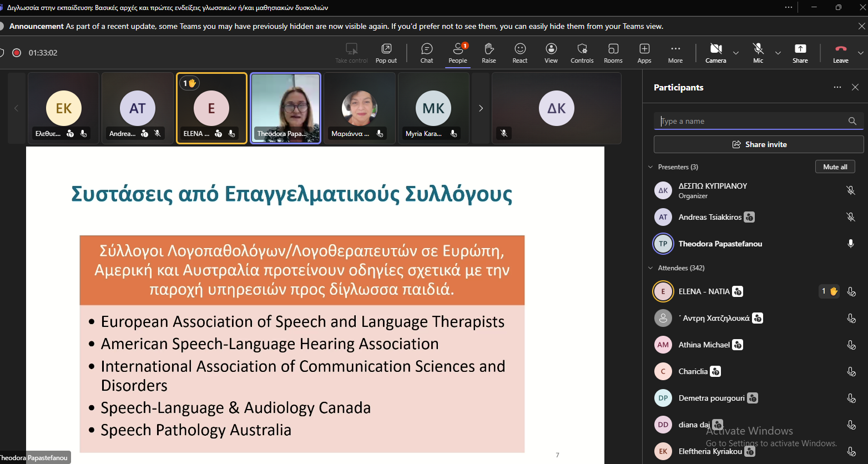
Task: Open the More menu in toolbar
Action: pos(675,53)
